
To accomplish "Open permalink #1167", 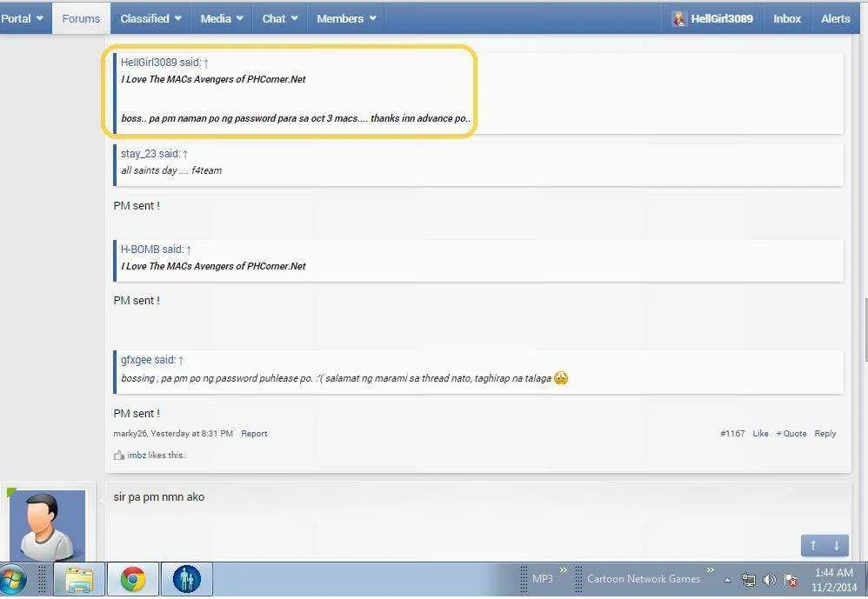I will pos(732,434).
